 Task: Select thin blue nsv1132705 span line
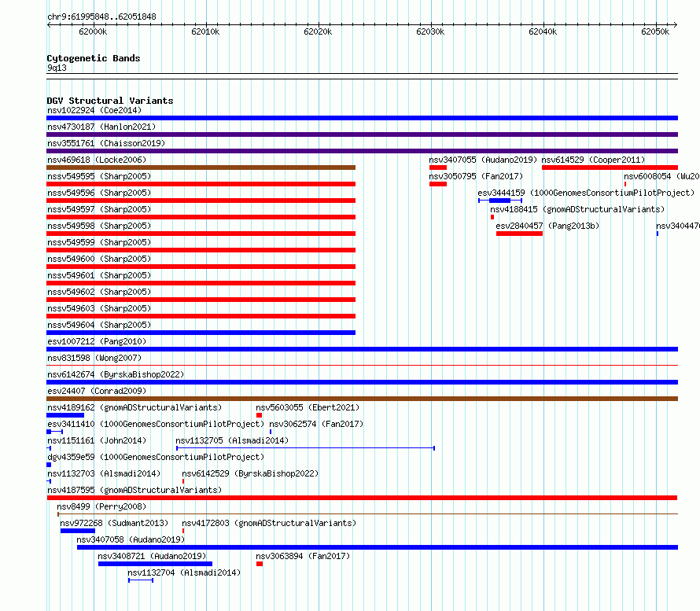coord(305,448)
